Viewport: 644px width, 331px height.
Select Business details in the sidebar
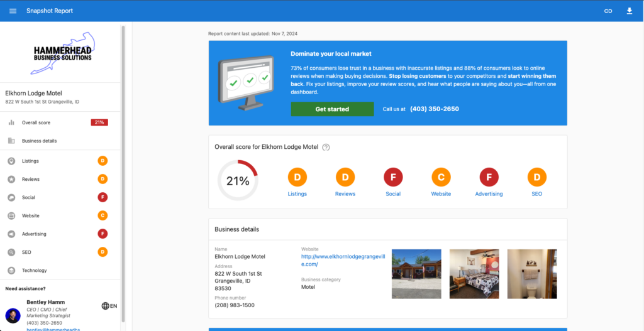pyautogui.click(x=60, y=141)
